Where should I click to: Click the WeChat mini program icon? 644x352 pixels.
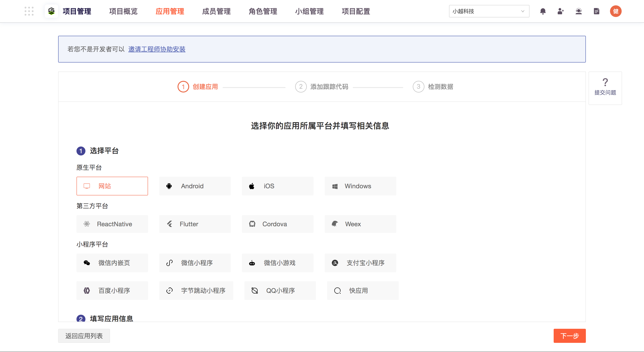pyautogui.click(x=169, y=263)
